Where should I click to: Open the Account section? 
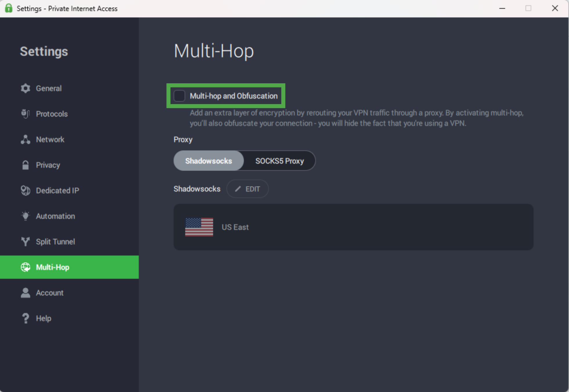(69, 293)
